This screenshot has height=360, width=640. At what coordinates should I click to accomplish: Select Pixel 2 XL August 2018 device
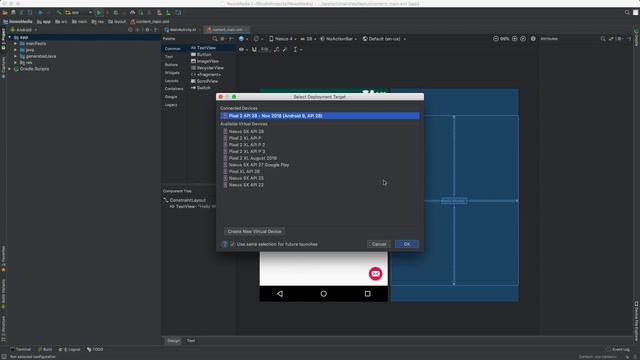click(253, 158)
